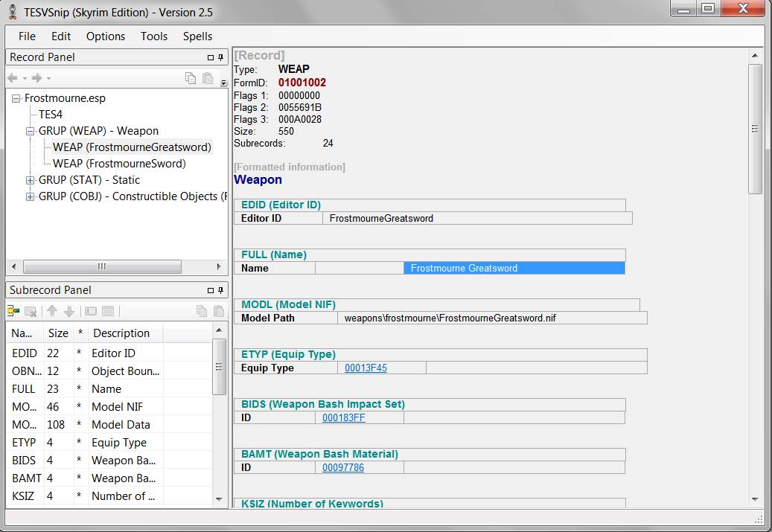Select the TES4 record in the tree
Viewport: 772px width, 532px height.
coord(51,115)
